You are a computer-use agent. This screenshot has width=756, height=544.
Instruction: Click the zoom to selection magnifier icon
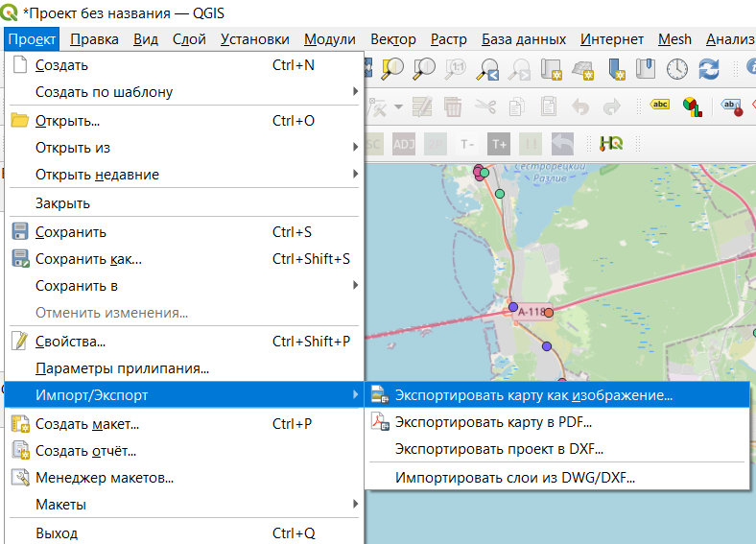393,69
